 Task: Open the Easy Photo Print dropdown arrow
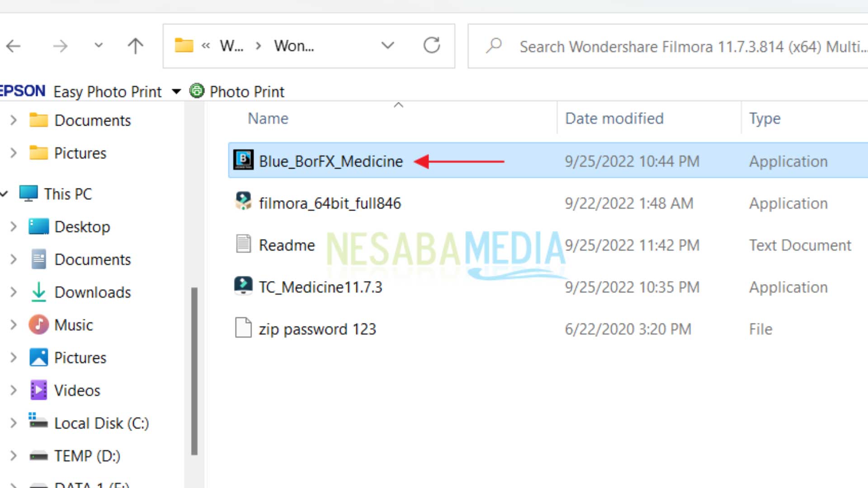(177, 92)
